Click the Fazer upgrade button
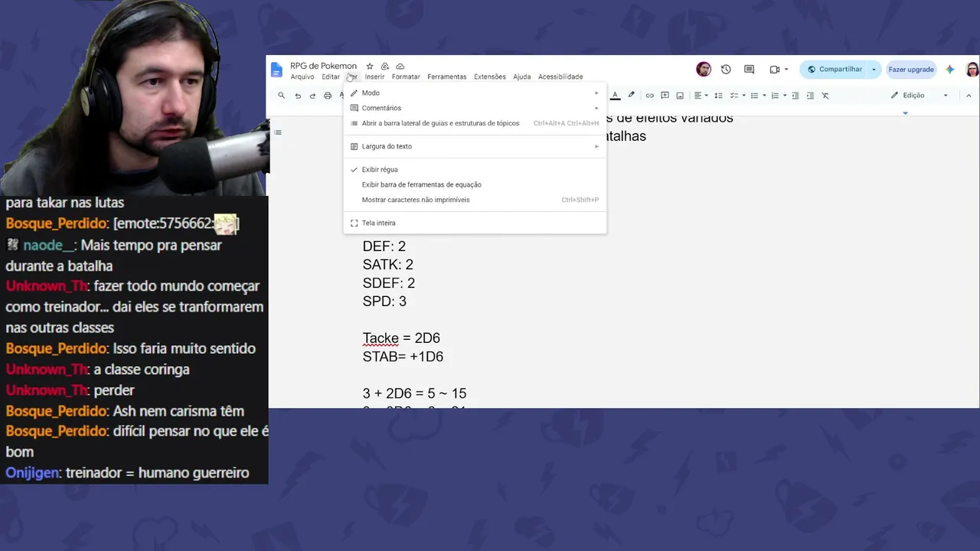The width and height of the screenshot is (980, 551). [911, 70]
